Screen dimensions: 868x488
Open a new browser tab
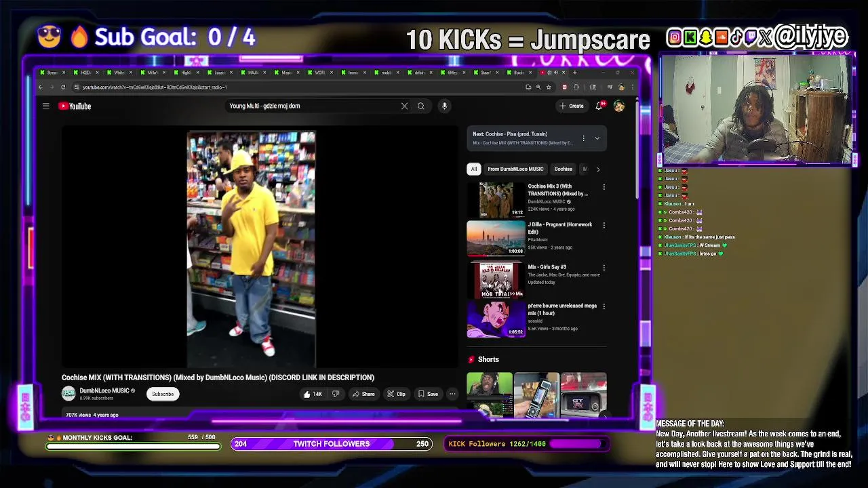575,73
